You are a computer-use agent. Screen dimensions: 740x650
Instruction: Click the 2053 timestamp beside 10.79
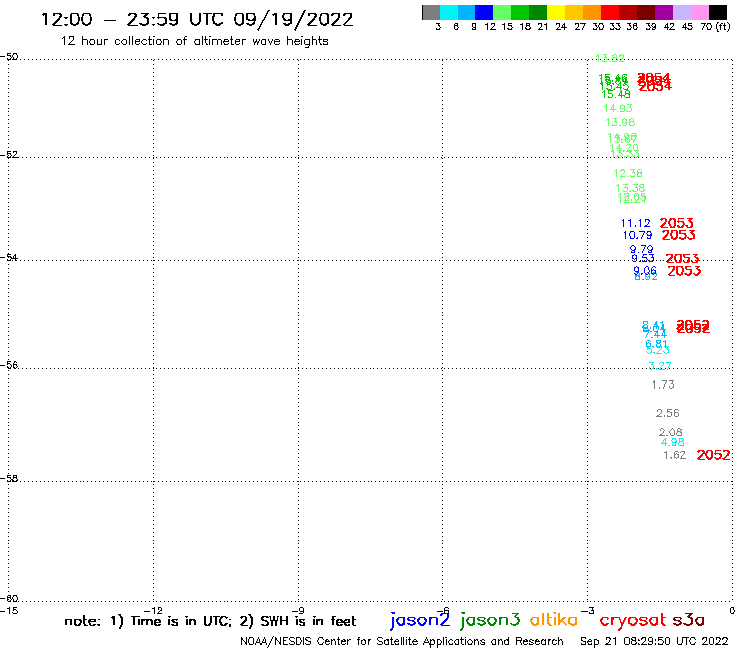pyautogui.click(x=678, y=235)
